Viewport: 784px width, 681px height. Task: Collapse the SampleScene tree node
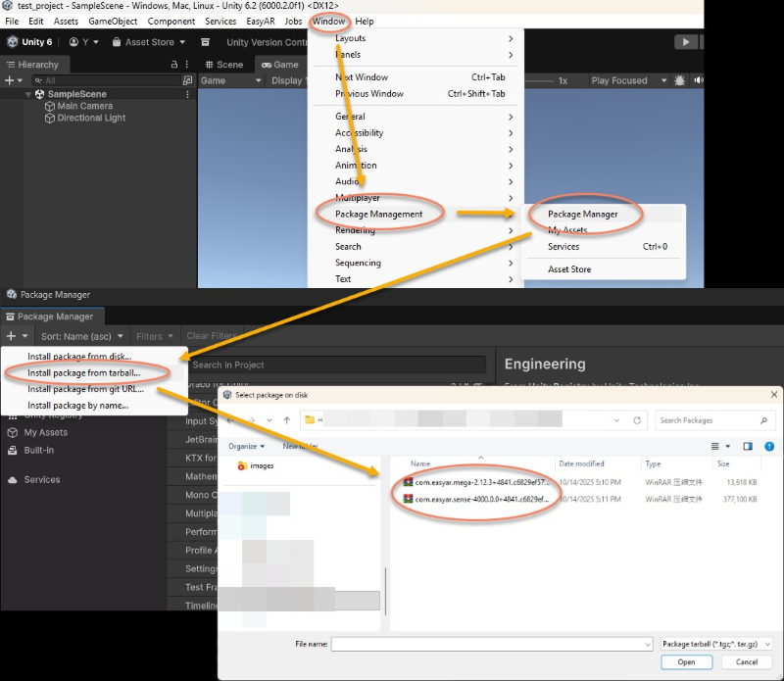pyautogui.click(x=28, y=94)
